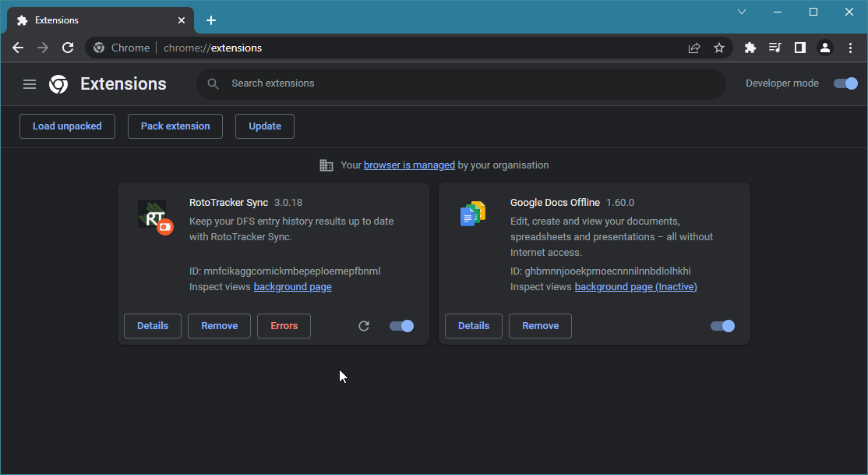Screen dimensions: 868x475
Task: Click the search magnifier icon
Action: [x=213, y=83]
